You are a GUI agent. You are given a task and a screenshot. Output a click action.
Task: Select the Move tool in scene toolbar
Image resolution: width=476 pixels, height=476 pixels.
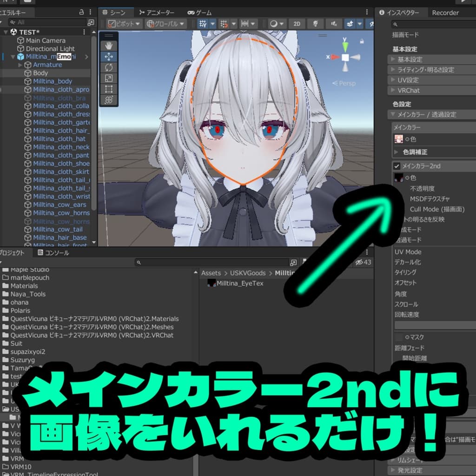point(109,57)
